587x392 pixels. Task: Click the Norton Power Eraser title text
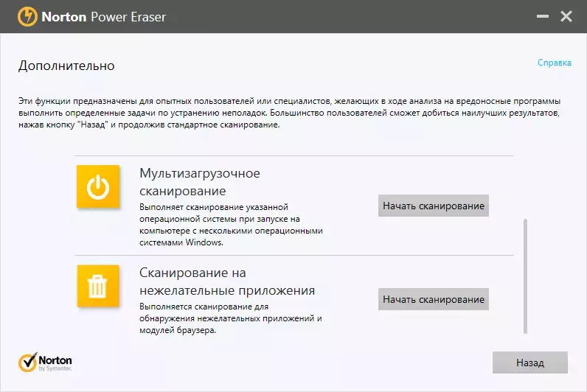[x=104, y=17]
